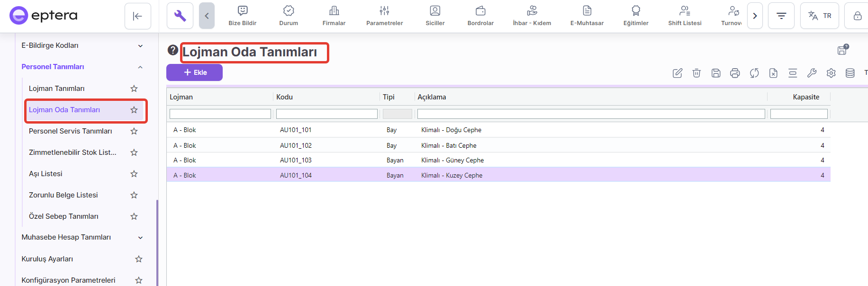Viewport: 868px width, 286px height.
Task: Expand Muhasebe Hesap Tanımları
Action: [140, 238]
